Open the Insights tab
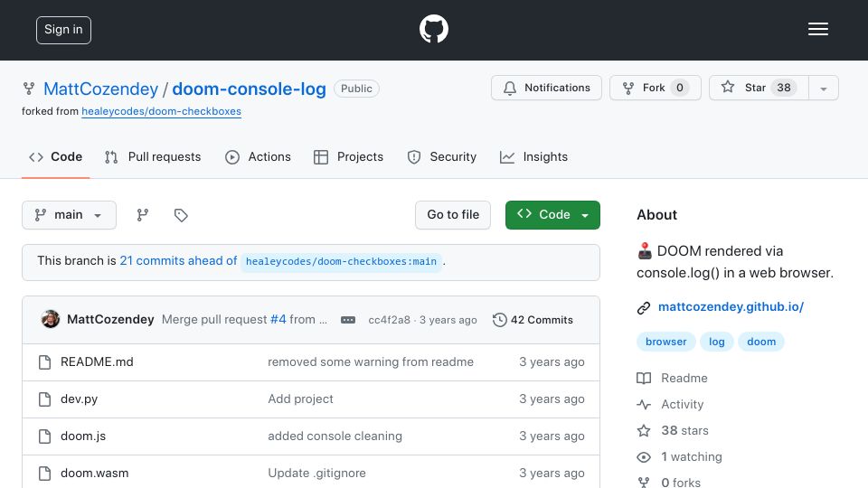This screenshot has width=868, height=488. pos(533,157)
